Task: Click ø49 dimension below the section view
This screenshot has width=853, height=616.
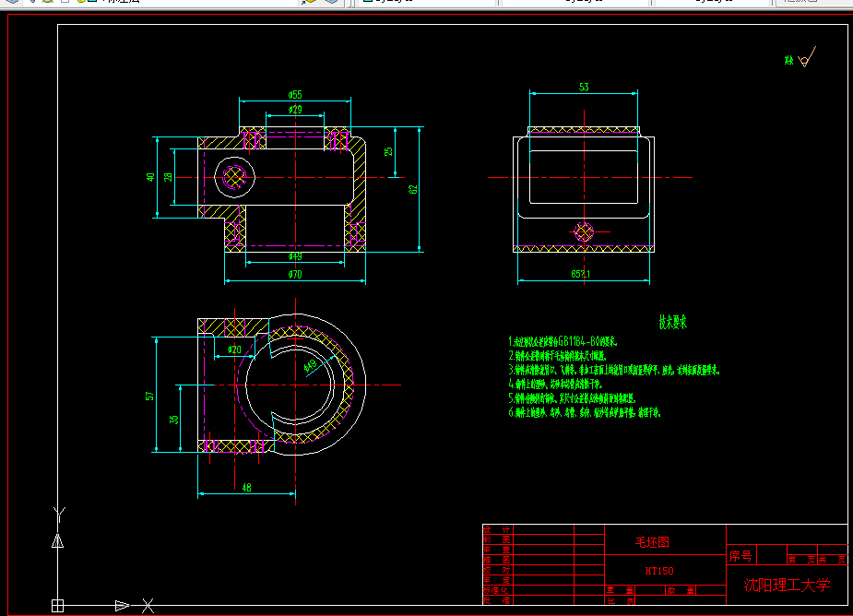Action: point(295,256)
